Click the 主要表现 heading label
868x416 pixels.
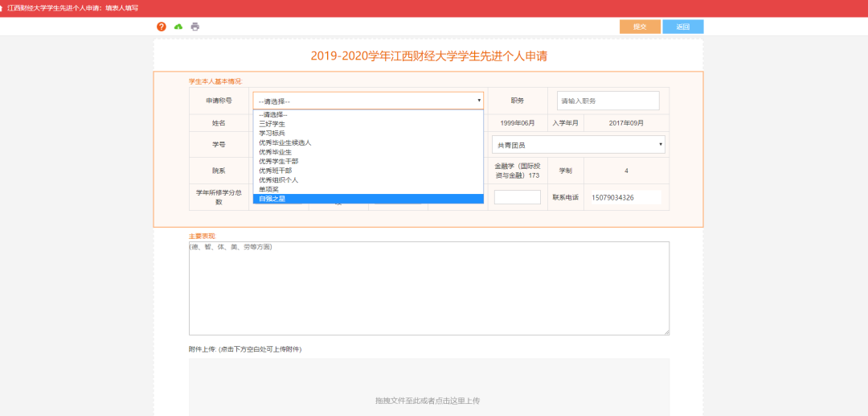coord(202,236)
